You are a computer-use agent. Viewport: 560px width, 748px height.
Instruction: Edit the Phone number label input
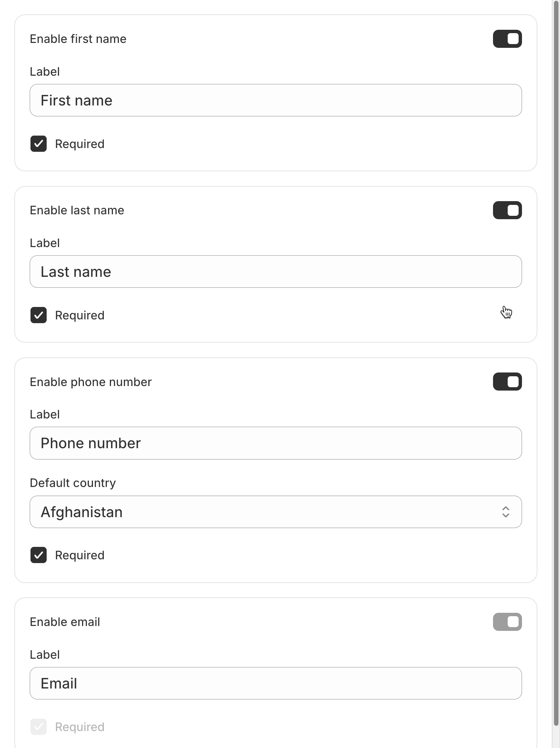coord(275,443)
